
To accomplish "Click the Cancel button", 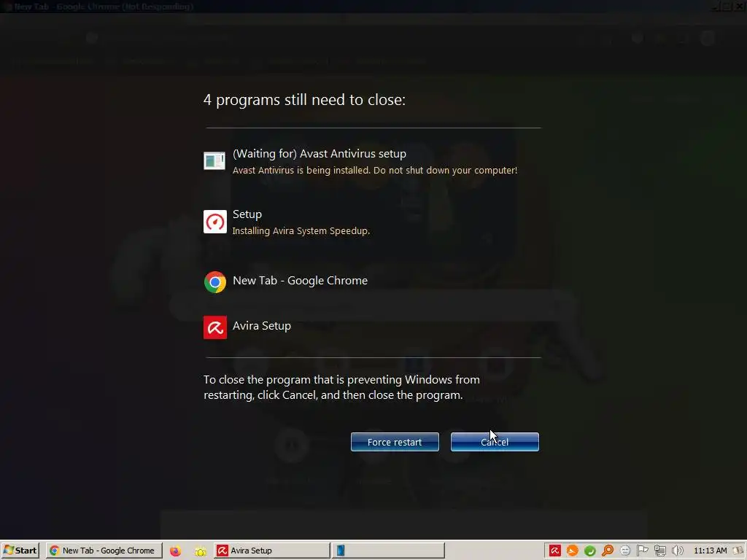I will click(495, 442).
